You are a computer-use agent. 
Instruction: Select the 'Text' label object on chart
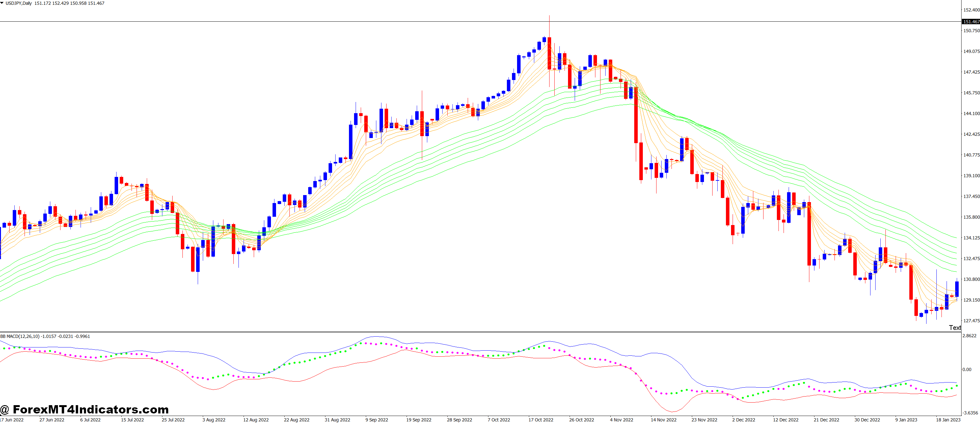(955, 327)
